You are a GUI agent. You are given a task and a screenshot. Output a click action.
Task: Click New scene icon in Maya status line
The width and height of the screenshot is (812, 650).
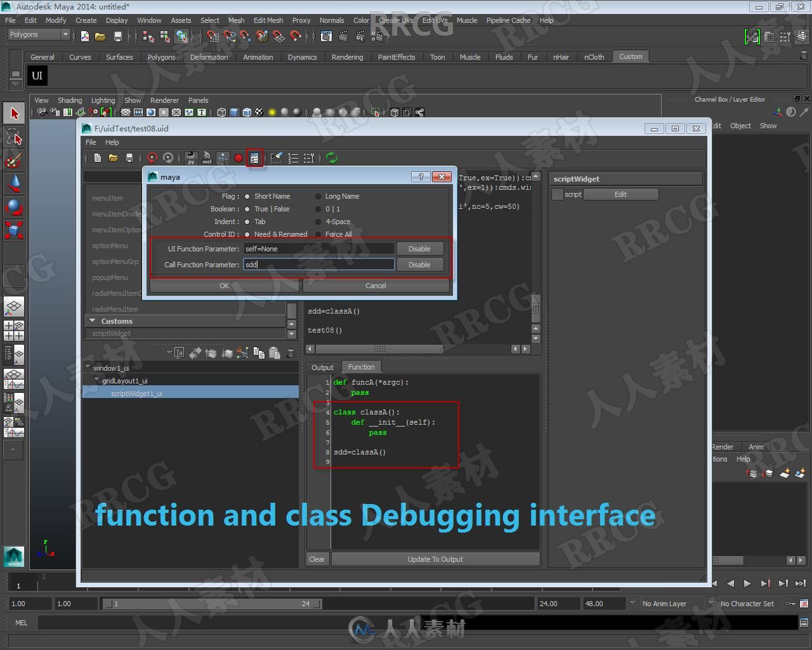(85, 36)
